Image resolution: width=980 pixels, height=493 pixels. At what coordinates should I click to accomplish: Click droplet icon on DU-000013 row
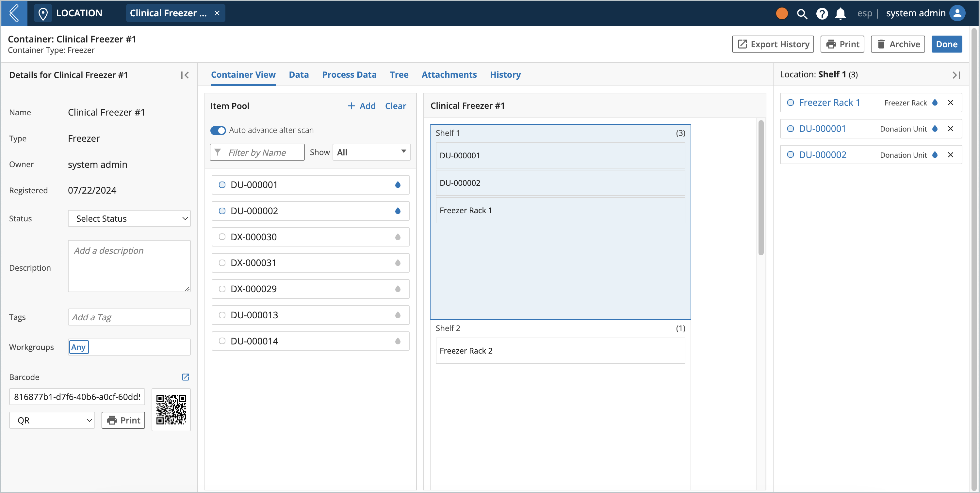[398, 315]
